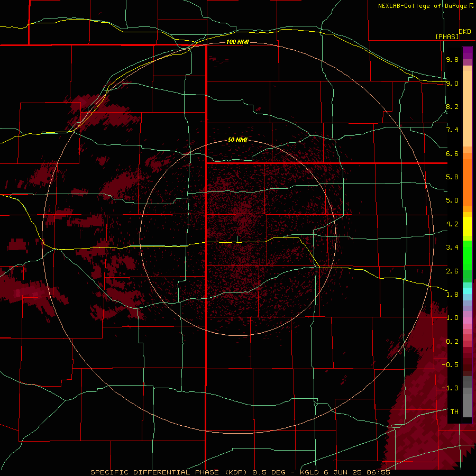This screenshot has height=476, width=476.
Task: Select the 1.0 value on the color scale
Action: click(452, 318)
